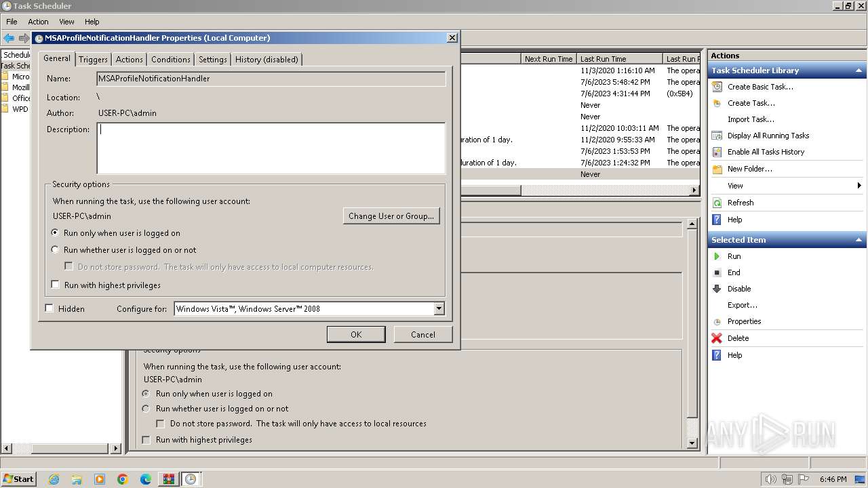Expand the View submenu arrow in Actions
This screenshot has height=488, width=868.
(x=859, y=186)
